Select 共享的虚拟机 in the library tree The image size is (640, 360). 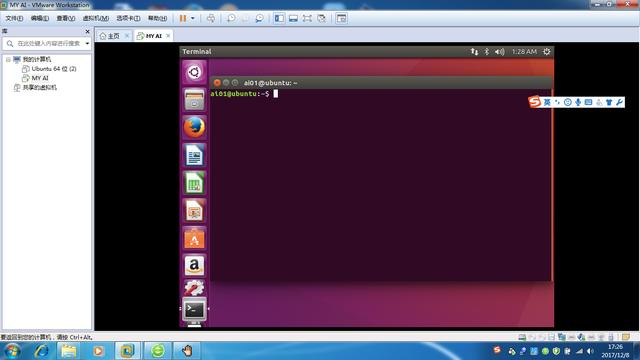pyautogui.click(x=40, y=87)
